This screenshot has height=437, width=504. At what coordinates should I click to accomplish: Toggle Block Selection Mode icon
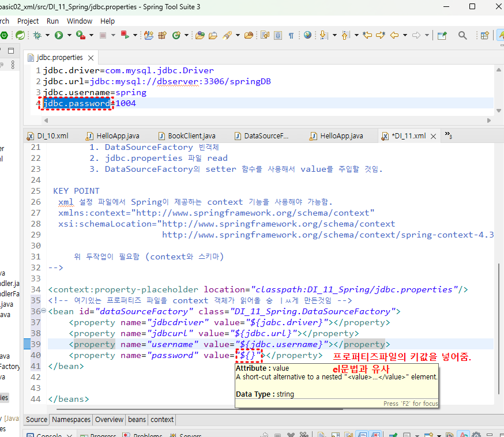pos(278,35)
